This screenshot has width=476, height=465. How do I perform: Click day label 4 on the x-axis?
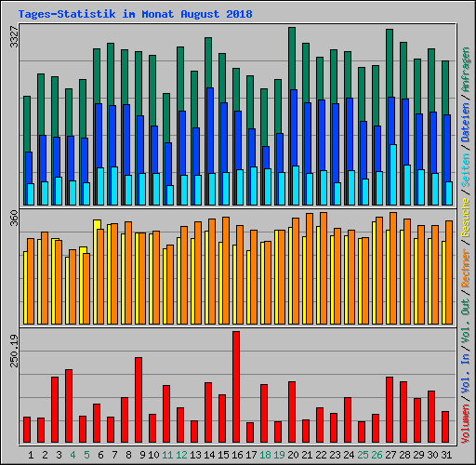(x=73, y=455)
